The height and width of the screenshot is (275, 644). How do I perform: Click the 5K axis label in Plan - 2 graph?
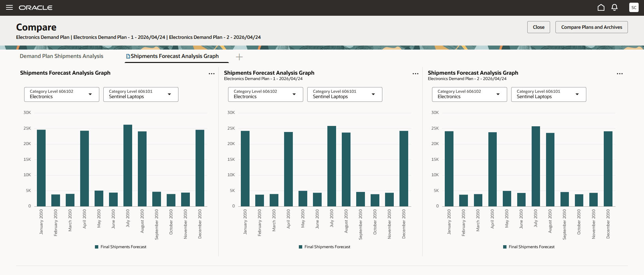(x=436, y=191)
